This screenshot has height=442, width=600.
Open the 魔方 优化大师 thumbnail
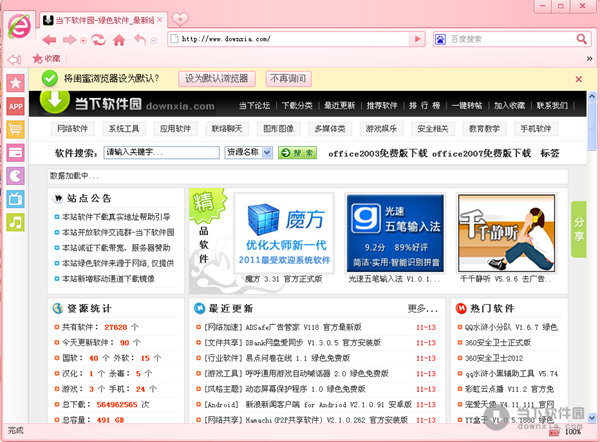tap(284, 233)
